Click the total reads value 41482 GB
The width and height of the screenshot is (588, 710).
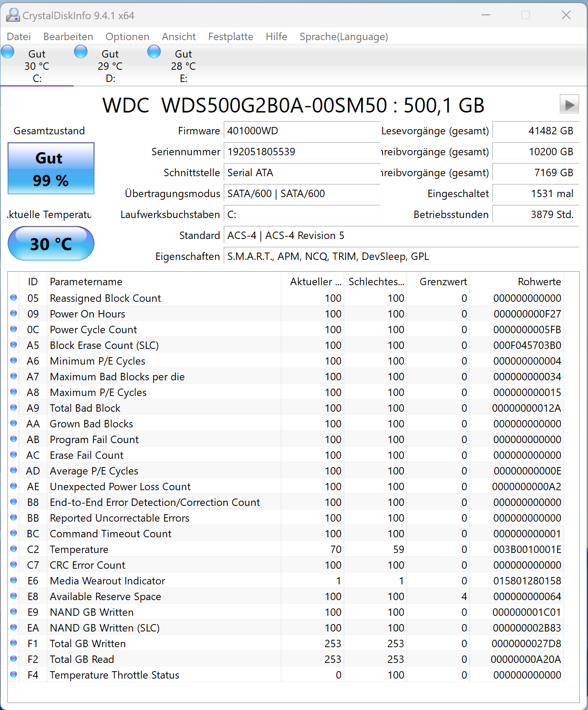(x=536, y=131)
